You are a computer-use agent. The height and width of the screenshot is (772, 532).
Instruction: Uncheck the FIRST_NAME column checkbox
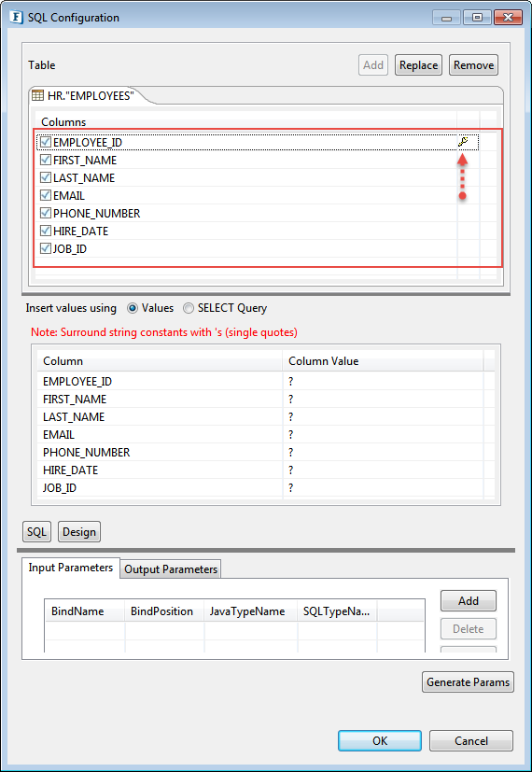[46, 160]
